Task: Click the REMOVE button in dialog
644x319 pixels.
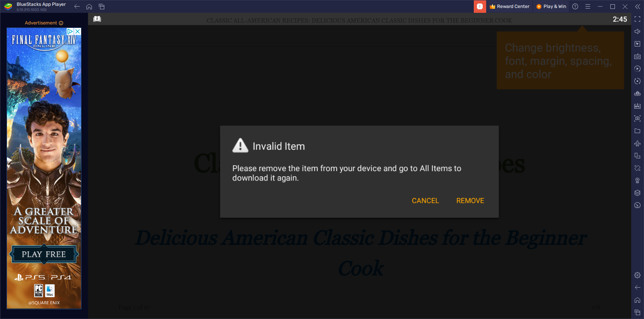Action: (x=470, y=201)
